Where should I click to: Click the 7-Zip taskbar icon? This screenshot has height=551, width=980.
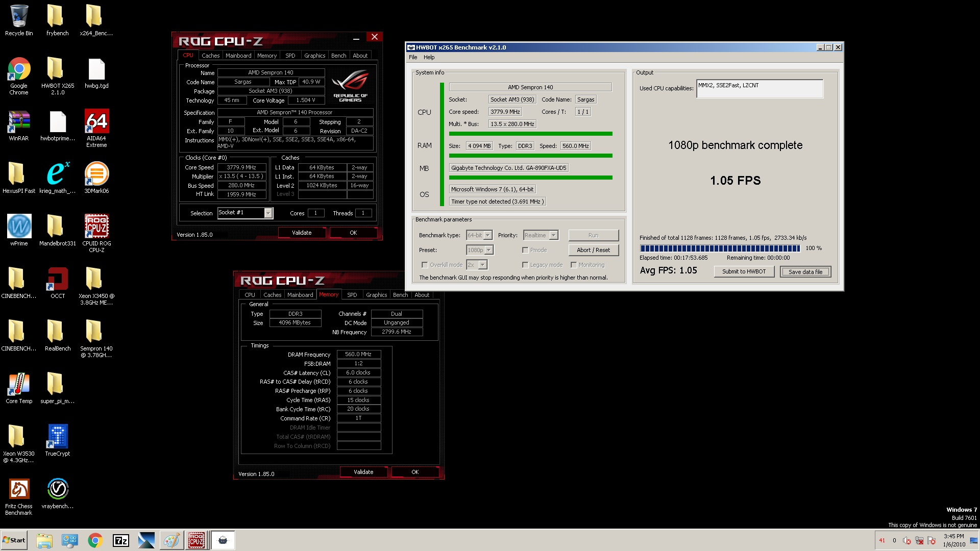(120, 540)
